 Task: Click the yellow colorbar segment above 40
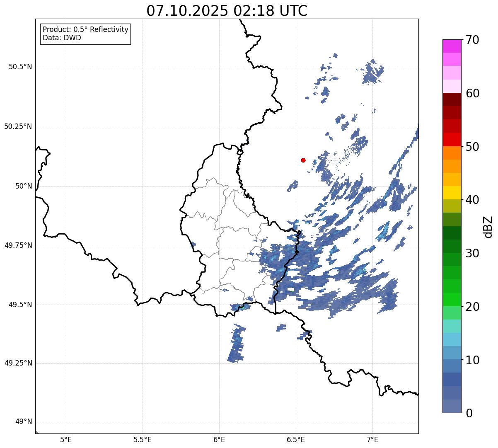(452, 193)
